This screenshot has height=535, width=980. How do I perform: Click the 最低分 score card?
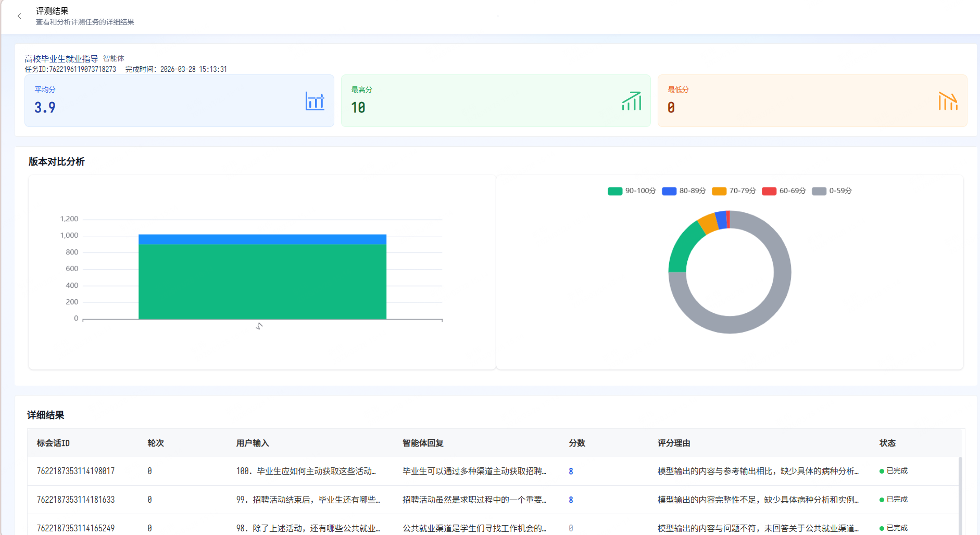click(812, 100)
